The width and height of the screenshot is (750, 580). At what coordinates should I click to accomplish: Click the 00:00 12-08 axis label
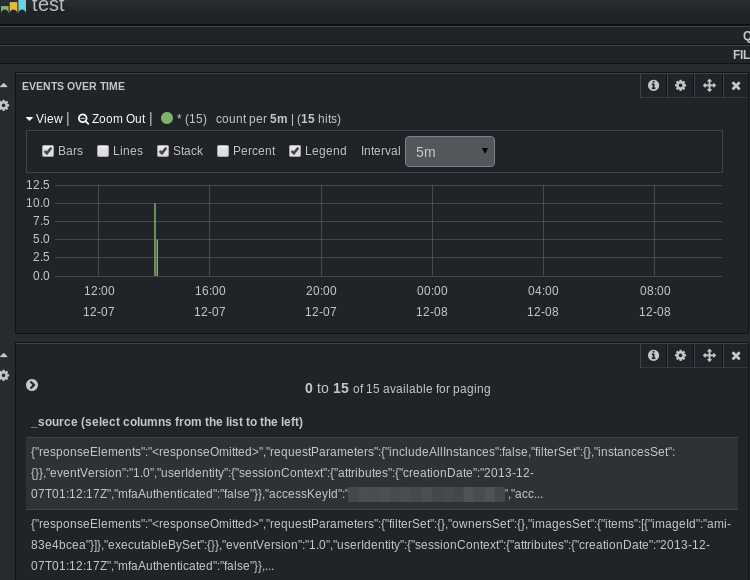click(x=432, y=301)
